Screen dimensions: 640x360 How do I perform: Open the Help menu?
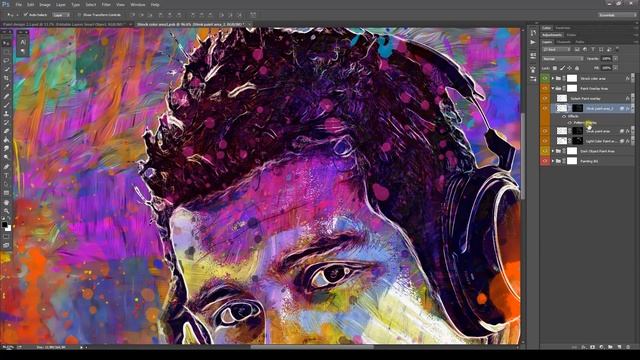point(155,5)
